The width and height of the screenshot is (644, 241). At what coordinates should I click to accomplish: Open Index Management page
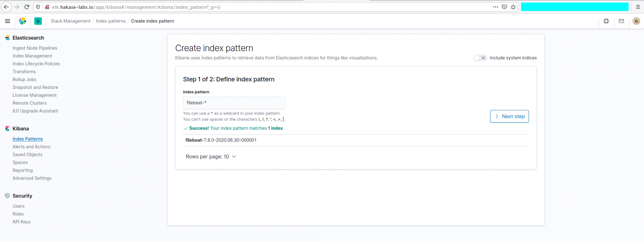(x=32, y=56)
